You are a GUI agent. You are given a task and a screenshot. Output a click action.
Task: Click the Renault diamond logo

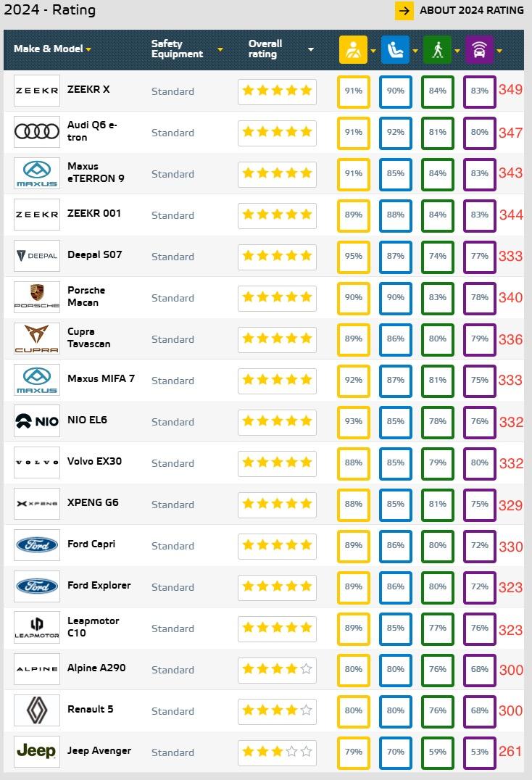[37, 710]
